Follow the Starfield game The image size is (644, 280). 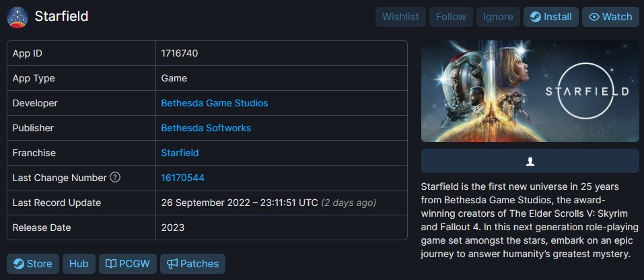pyautogui.click(x=450, y=17)
